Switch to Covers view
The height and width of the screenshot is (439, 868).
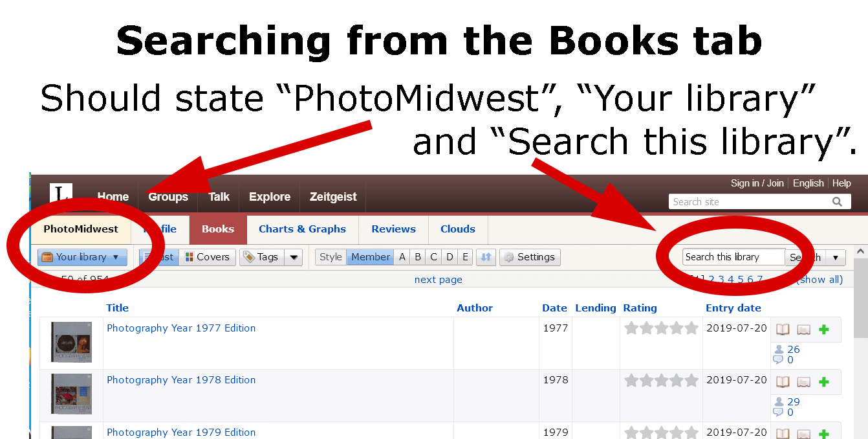pyautogui.click(x=207, y=257)
